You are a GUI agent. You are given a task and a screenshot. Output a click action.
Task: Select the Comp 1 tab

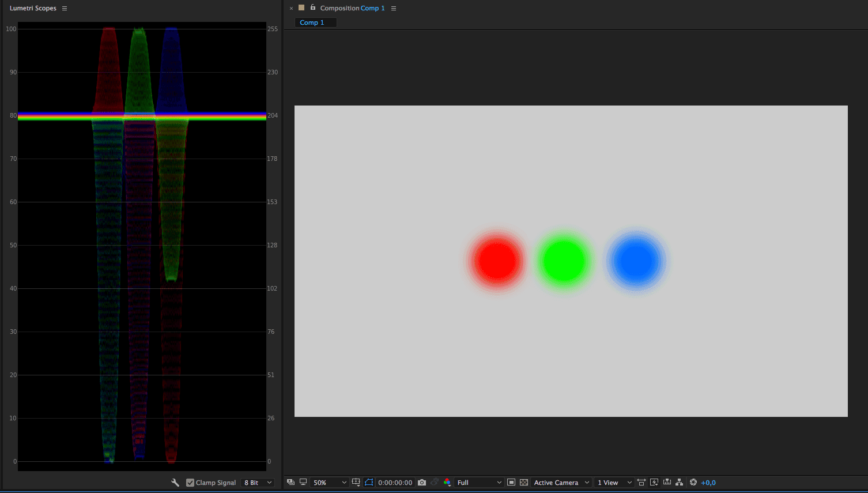[312, 22]
